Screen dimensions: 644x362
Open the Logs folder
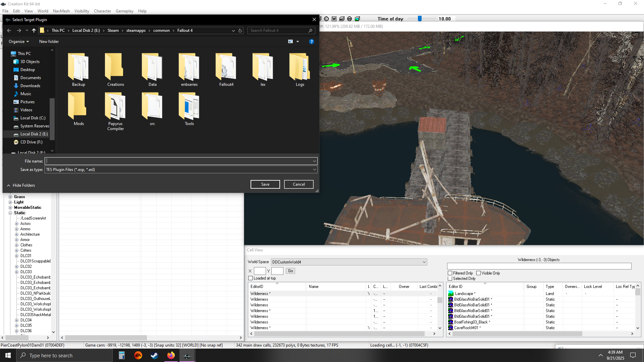point(300,70)
